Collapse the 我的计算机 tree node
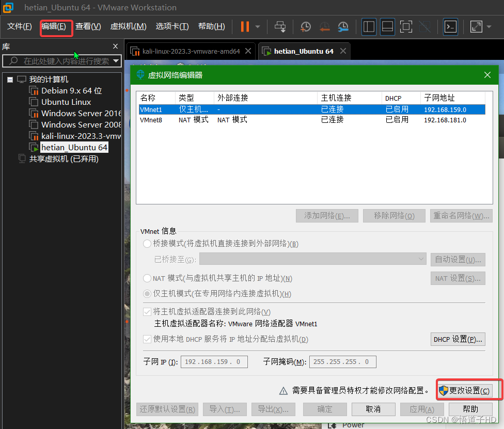The height and width of the screenshot is (429, 504). tap(10, 80)
